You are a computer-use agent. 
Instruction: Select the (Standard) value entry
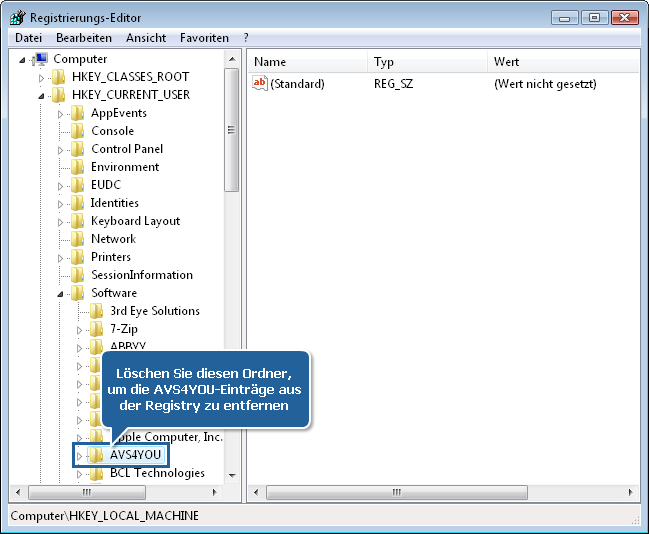pyautogui.click(x=297, y=84)
